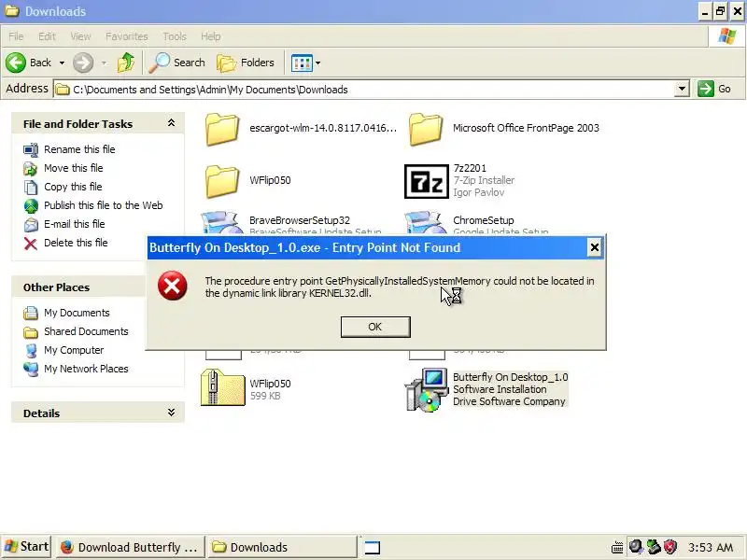Open the Tools menu
747x560 pixels.
[175, 36]
